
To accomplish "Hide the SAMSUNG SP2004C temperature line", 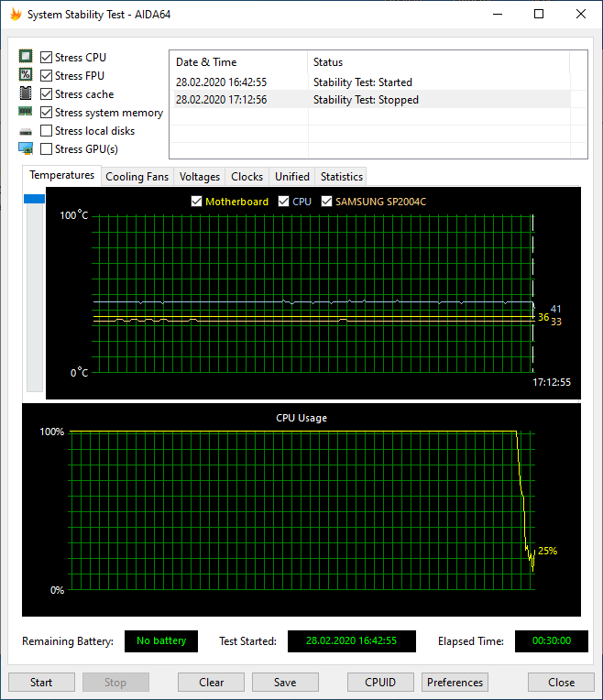I will [x=326, y=202].
